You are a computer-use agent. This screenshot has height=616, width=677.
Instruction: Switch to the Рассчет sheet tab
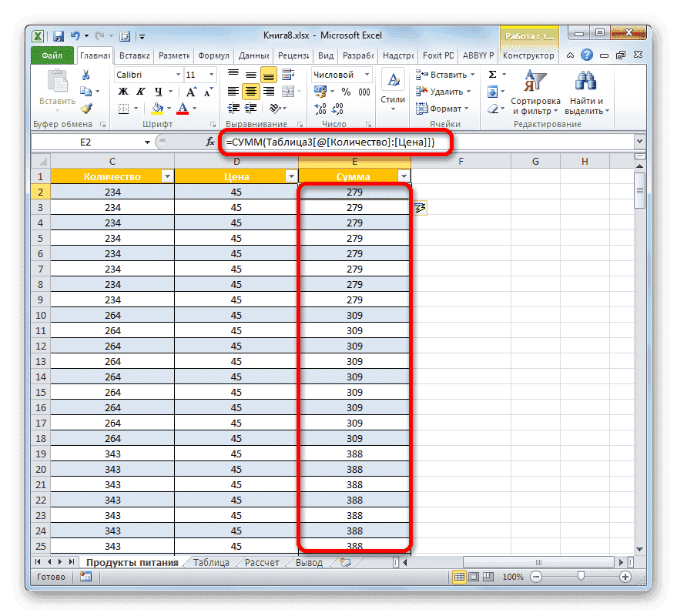[x=261, y=562]
